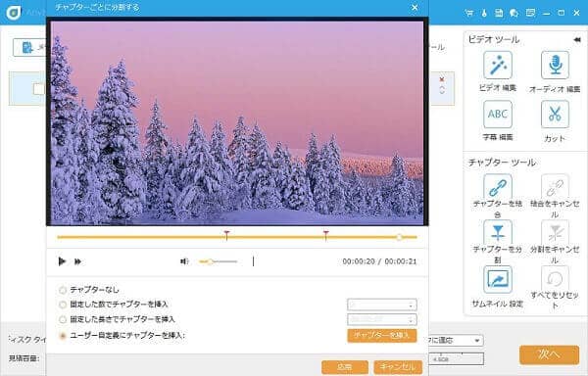Click the menu panel icon in title bar
The image size is (588, 376).
(530, 13)
